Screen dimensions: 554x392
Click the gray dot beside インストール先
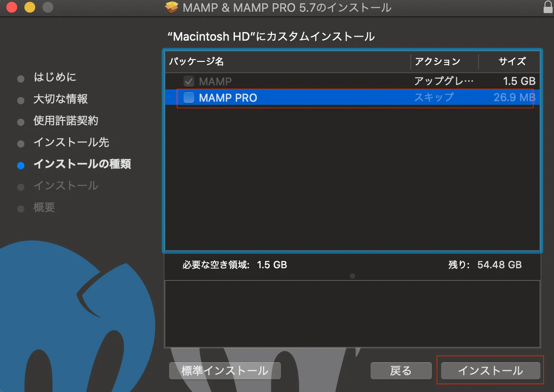21,143
